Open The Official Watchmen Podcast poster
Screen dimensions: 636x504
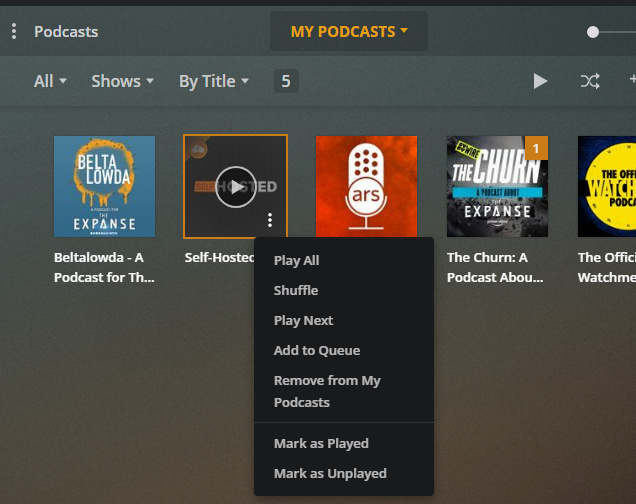607,187
